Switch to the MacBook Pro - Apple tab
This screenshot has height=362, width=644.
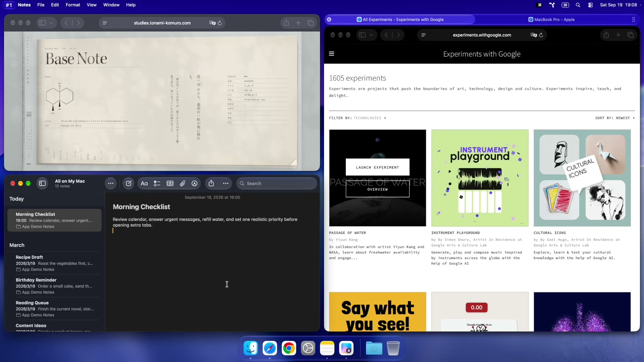tap(551, 19)
